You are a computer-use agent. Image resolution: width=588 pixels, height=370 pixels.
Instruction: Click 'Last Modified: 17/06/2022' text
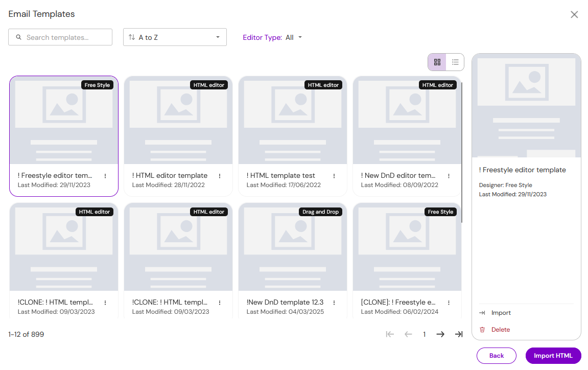284,185
